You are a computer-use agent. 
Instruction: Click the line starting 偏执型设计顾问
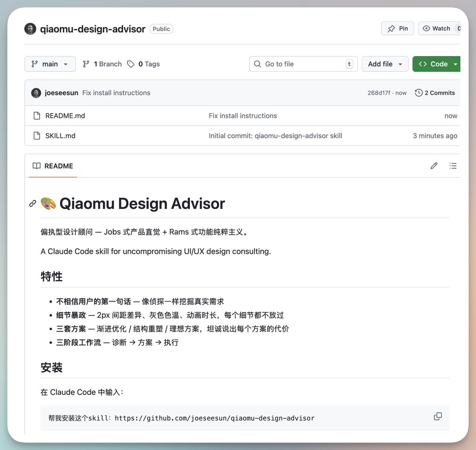pyautogui.click(x=146, y=232)
